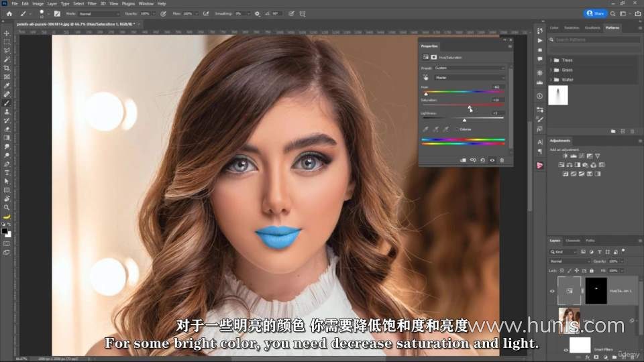Image resolution: width=644 pixels, height=362 pixels.
Task: Select the Hue/Saturation layer mask thumbnail
Action: click(596, 291)
